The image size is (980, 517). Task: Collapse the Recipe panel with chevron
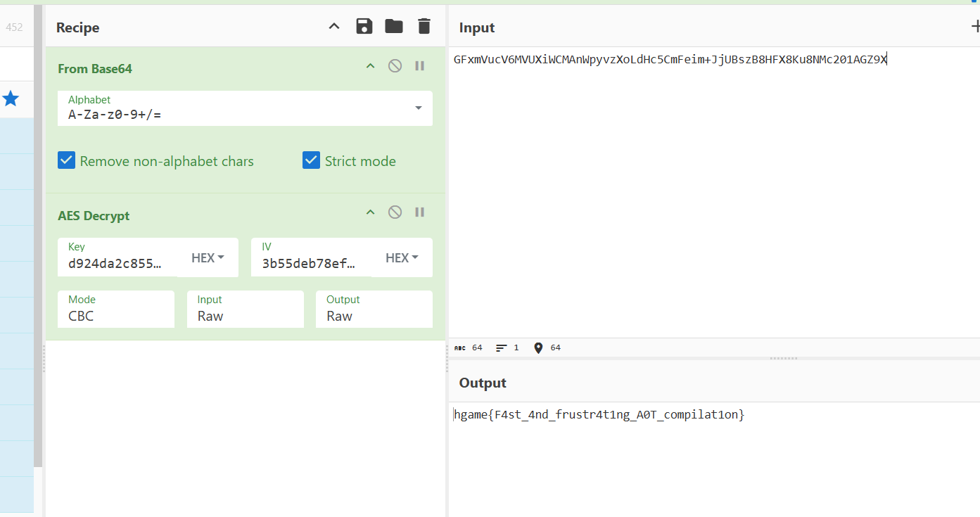pyautogui.click(x=334, y=27)
